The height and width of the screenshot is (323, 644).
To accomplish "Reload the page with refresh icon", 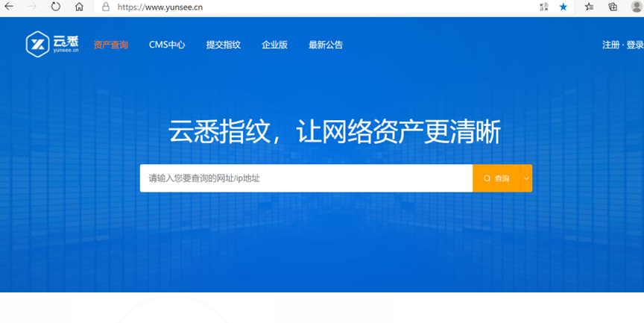I will 56,7.
